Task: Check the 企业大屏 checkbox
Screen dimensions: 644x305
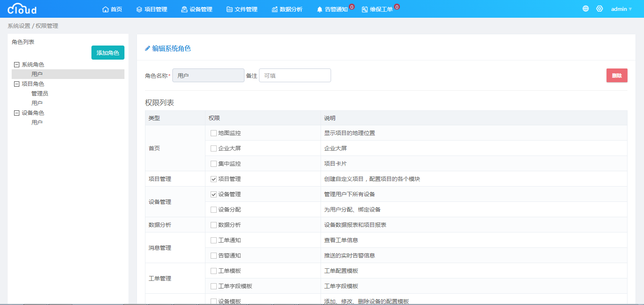Action: 213,148
